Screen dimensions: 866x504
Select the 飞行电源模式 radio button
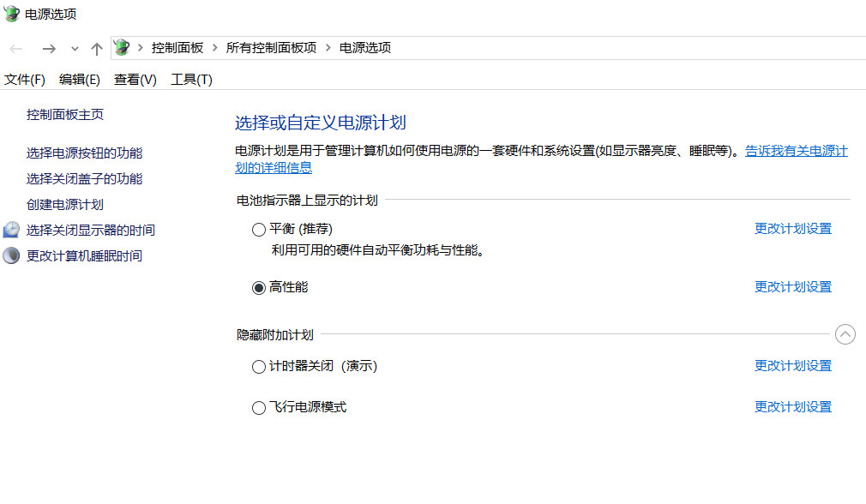pyautogui.click(x=259, y=408)
